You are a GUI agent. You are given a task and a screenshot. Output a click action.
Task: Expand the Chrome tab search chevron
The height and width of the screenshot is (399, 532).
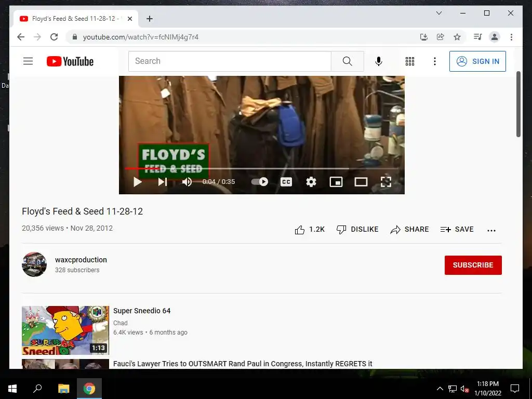pyautogui.click(x=438, y=13)
